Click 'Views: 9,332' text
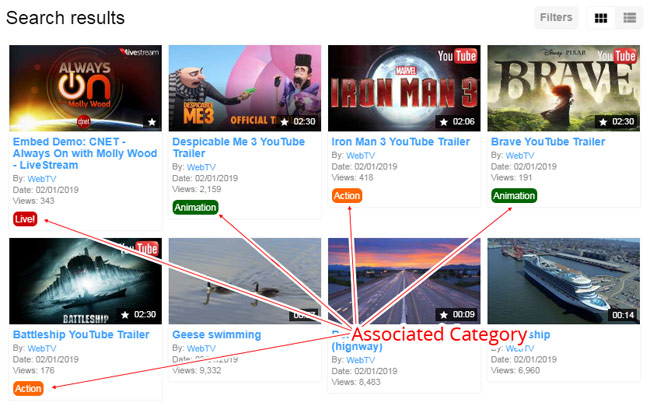 (196, 370)
